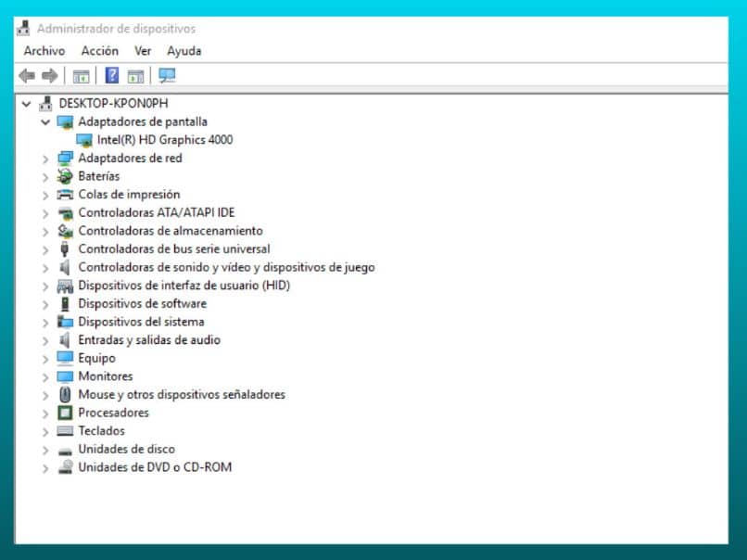747x560 pixels.
Task: Expand the Baterías node
Action: 45,177
